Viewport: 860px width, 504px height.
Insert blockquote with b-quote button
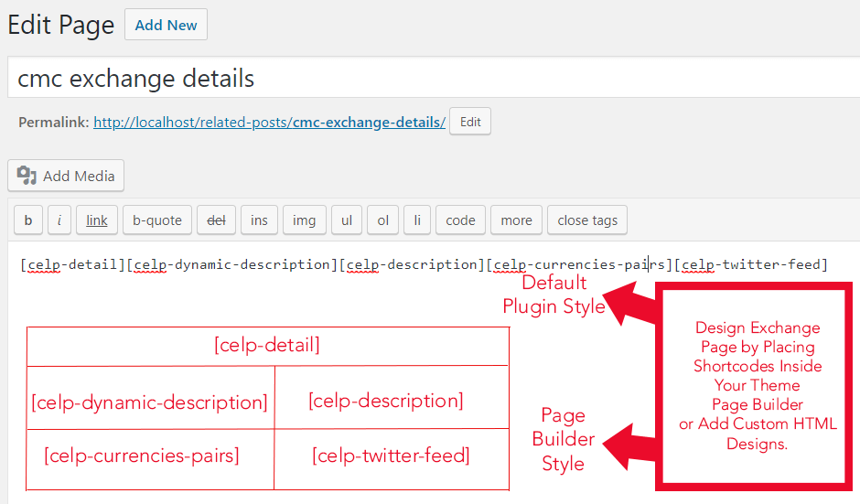[157, 220]
